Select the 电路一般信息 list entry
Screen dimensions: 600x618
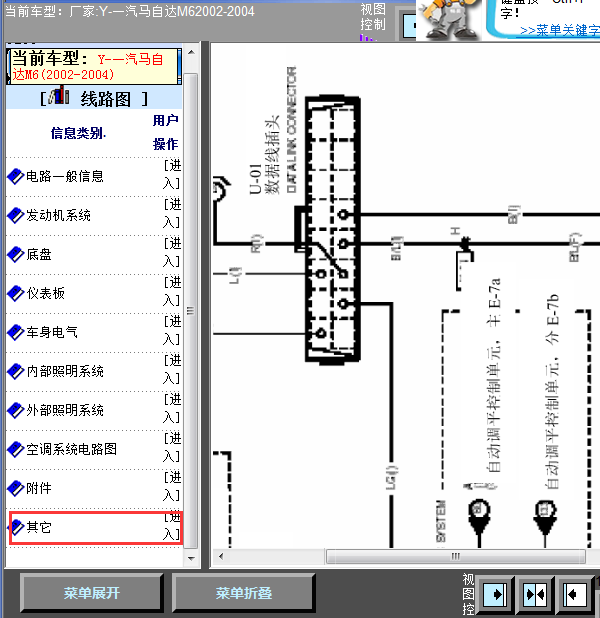(65, 176)
